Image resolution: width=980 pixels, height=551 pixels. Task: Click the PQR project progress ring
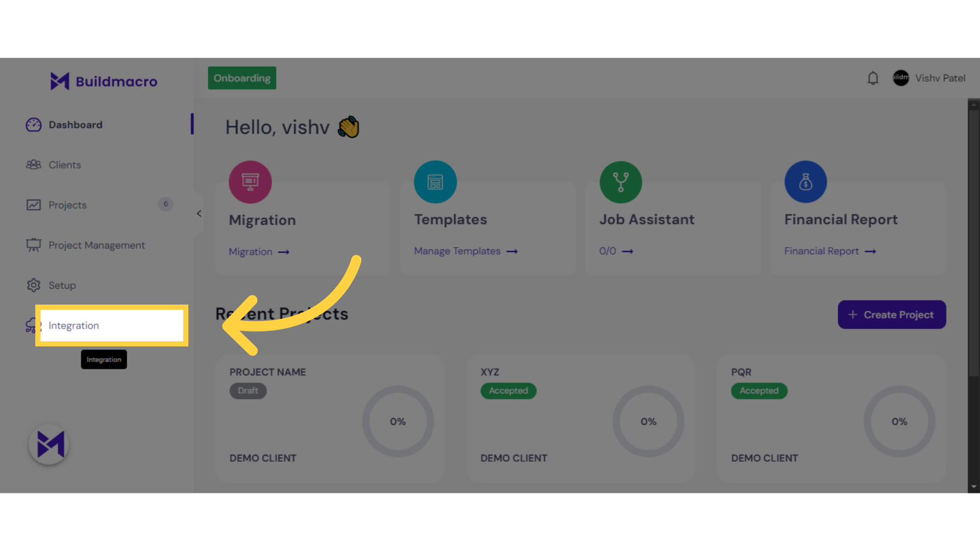[x=899, y=421]
